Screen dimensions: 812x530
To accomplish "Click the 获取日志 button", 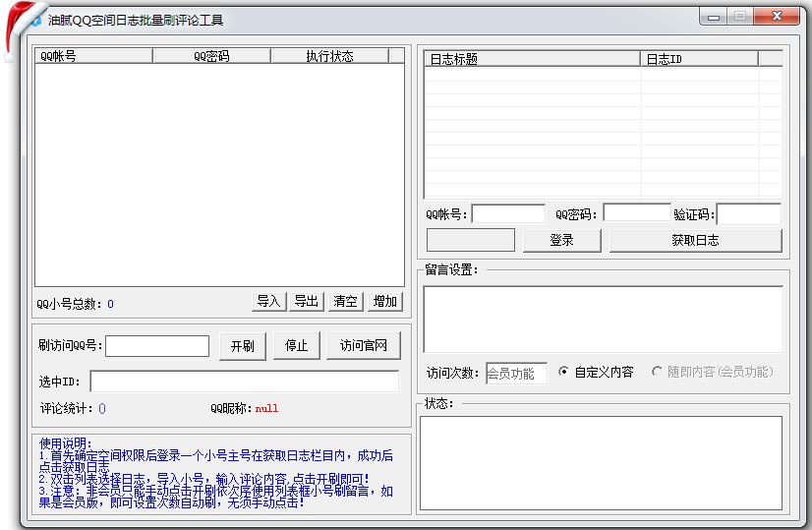I will (x=695, y=240).
